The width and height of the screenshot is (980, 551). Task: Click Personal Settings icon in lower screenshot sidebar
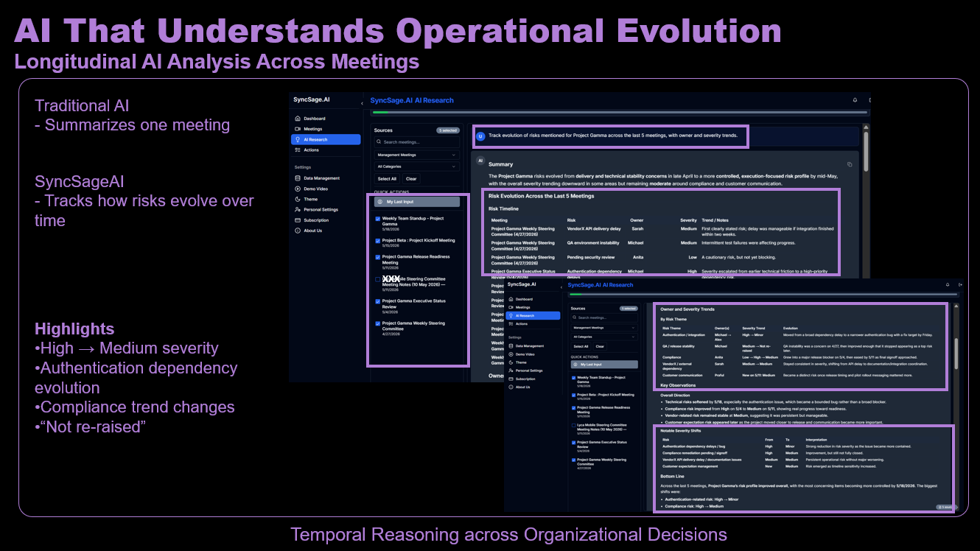point(511,371)
